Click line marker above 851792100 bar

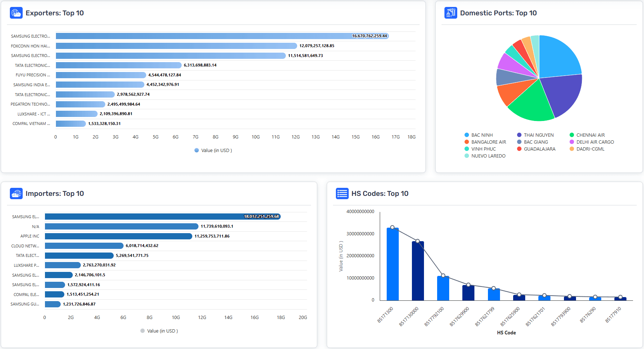point(443,276)
